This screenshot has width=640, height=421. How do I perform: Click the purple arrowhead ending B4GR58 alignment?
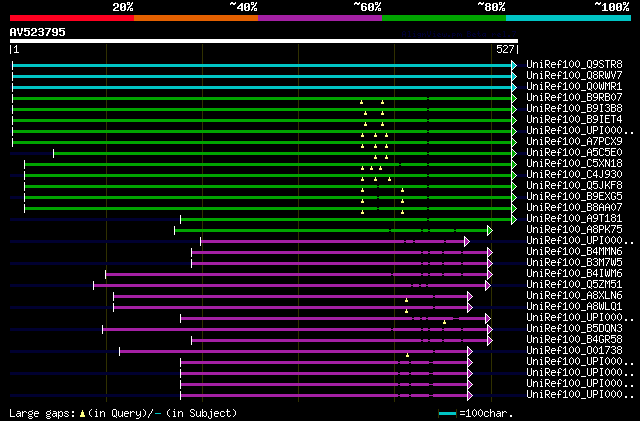(x=490, y=341)
